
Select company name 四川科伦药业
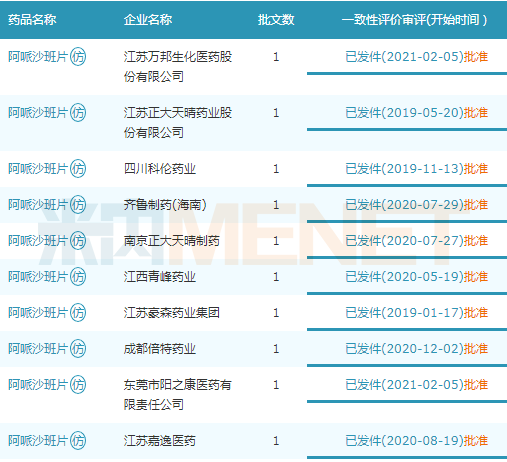click(160, 169)
